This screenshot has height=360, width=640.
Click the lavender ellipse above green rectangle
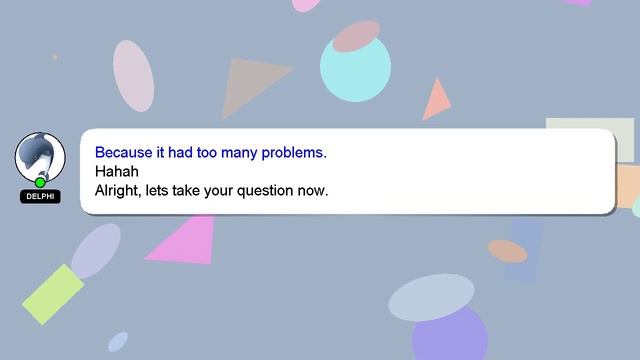[x=96, y=251]
